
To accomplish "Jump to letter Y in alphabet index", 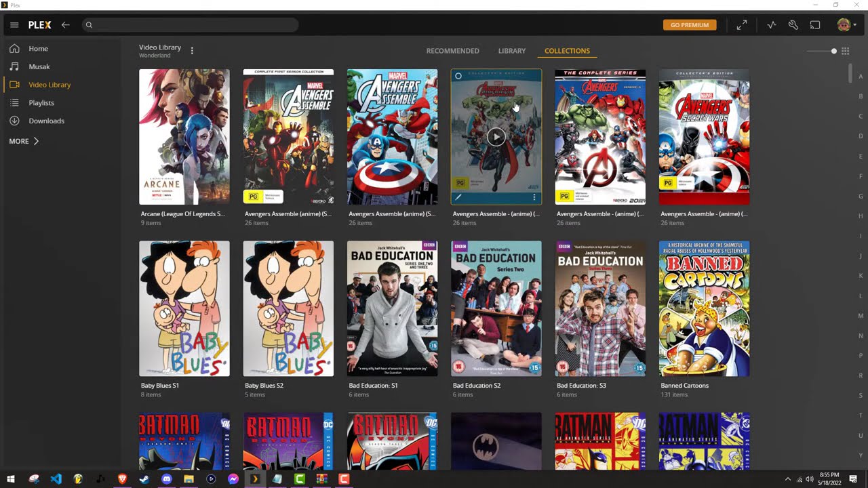I will pyautogui.click(x=861, y=455).
